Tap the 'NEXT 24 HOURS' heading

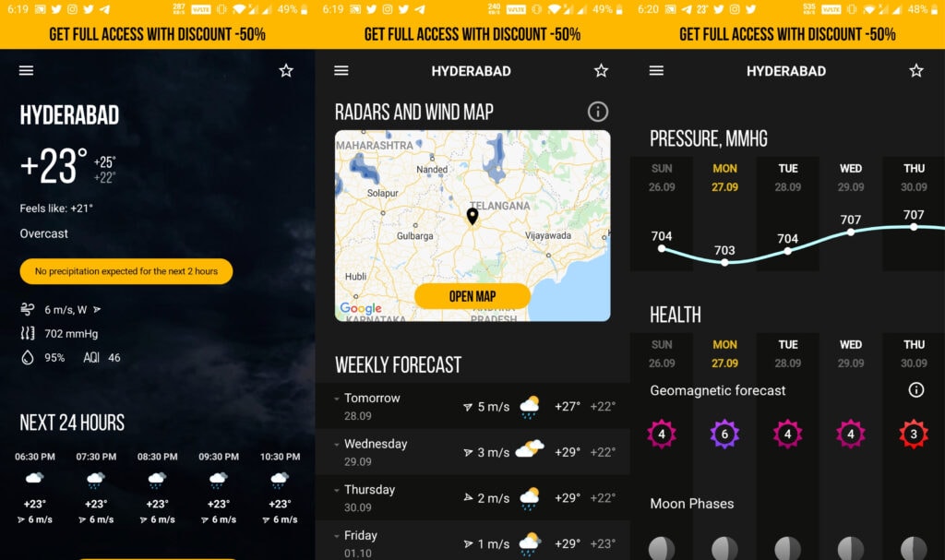tap(72, 423)
